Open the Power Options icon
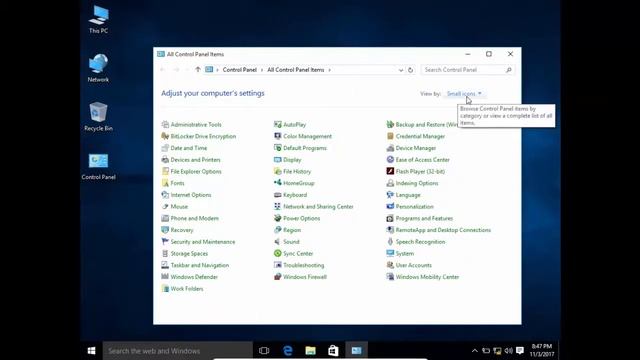Viewport: 640px width, 360px height. pos(278,218)
